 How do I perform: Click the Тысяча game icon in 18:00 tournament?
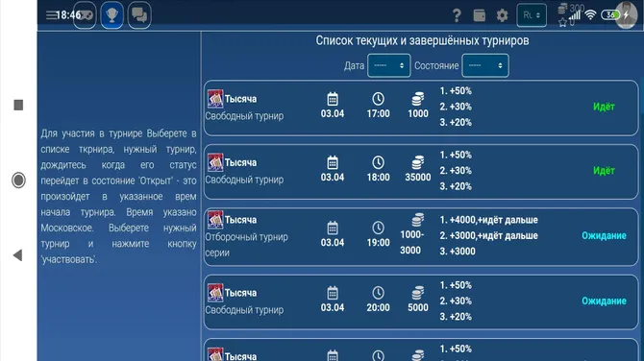[215, 162]
